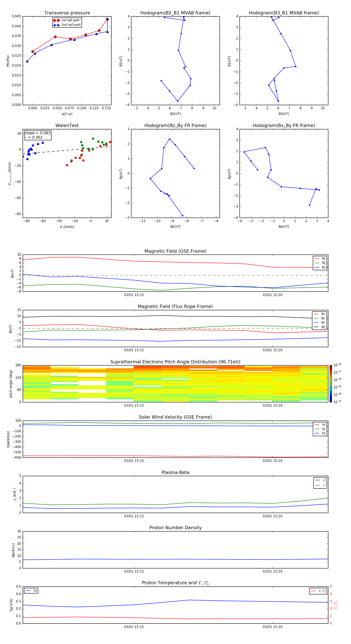Image resolution: width=351 pixels, height=644 pixels.
Task: Click '03/01 15:20' tick under proton temperature plot
Action: coord(273,627)
